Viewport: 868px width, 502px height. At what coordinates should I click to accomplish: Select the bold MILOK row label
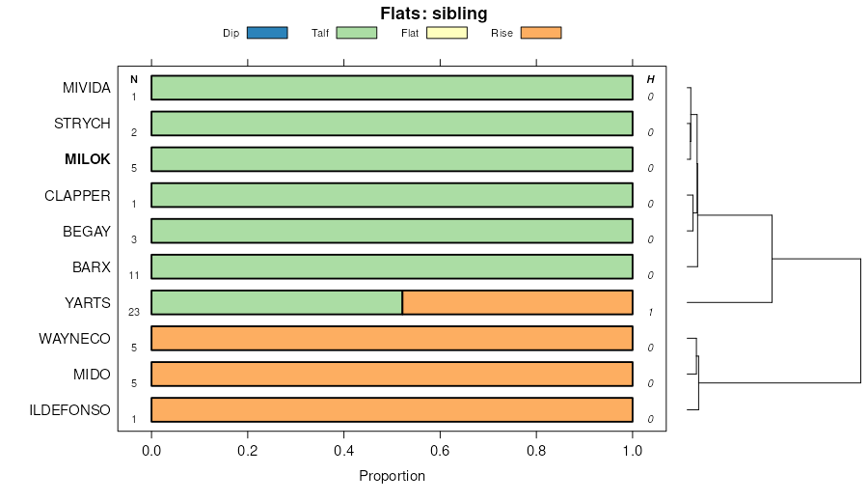88,159
